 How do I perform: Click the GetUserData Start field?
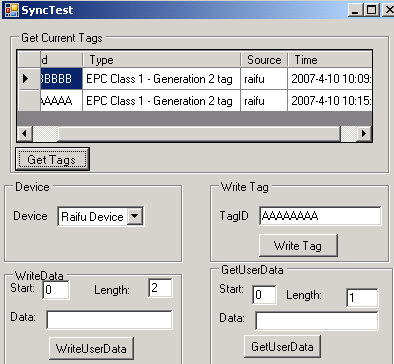(x=264, y=294)
